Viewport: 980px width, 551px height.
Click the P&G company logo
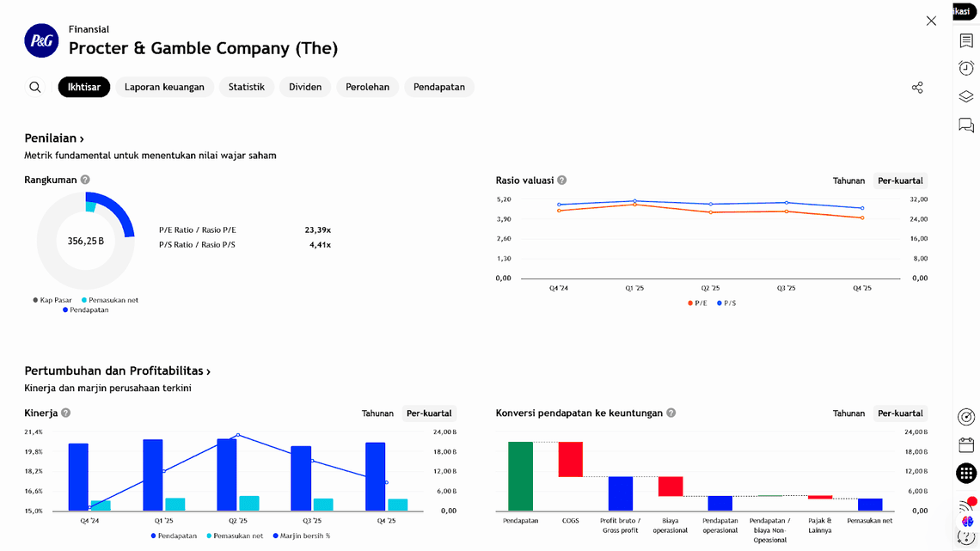point(41,40)
